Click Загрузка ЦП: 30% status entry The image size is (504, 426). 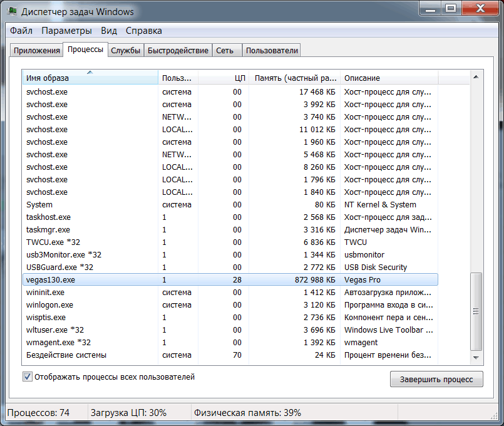click(128, 412)
